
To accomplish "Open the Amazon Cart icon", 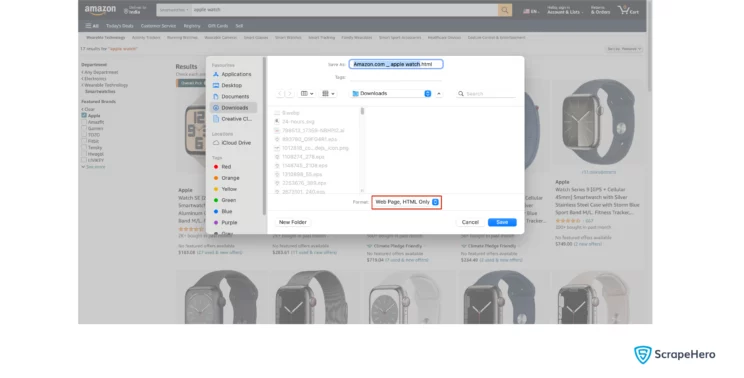I will click(x=629, y=10).
